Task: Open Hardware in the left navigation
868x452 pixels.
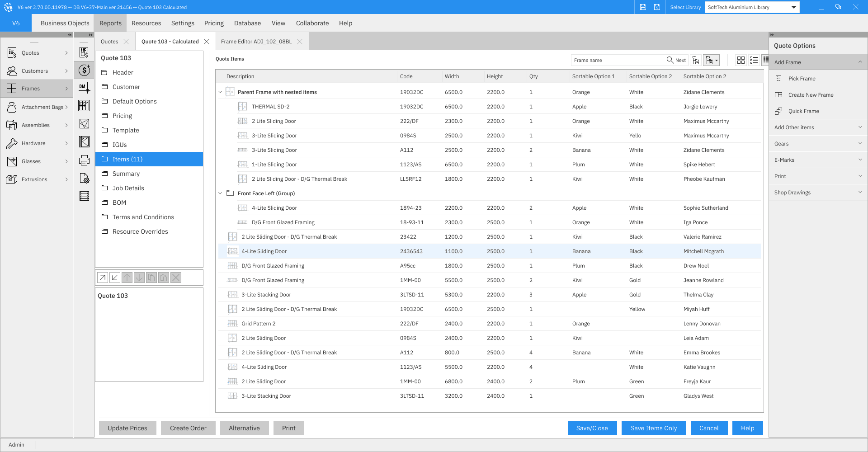Action: (37, 143)
